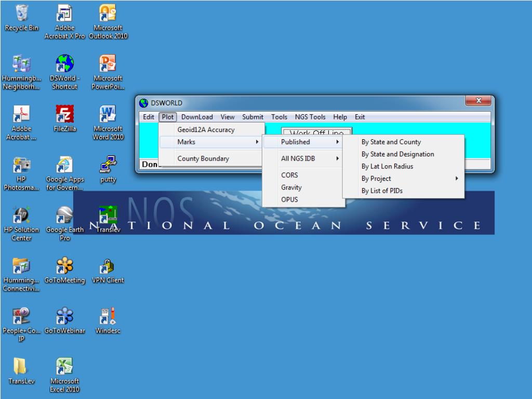Launch the putty desktop shortcut

(108, 169)
